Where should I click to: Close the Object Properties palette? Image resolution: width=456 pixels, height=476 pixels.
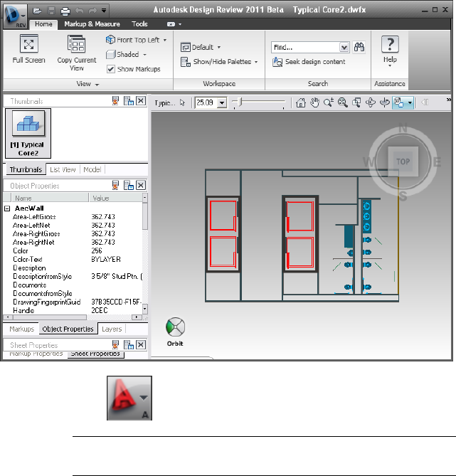tap(141, 185)
